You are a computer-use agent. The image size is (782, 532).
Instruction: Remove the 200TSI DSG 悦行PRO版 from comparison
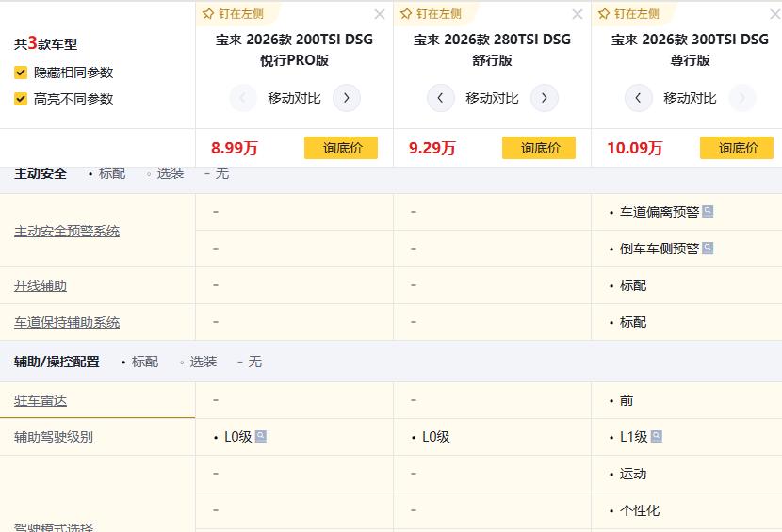(x=380, y=14)
